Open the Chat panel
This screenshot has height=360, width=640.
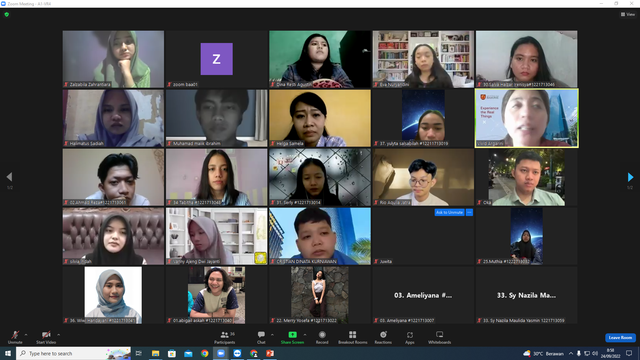tap(261, 337)
